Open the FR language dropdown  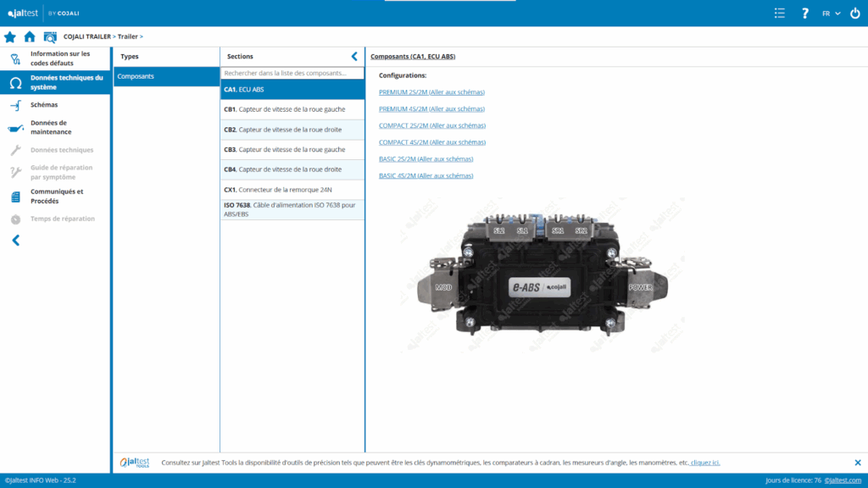831,14
